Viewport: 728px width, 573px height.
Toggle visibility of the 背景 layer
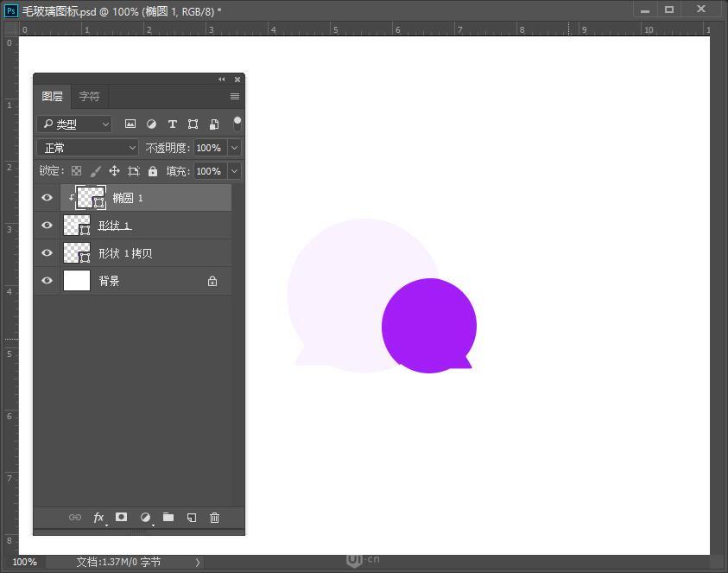pyautogui.click(x=47, y=280)
